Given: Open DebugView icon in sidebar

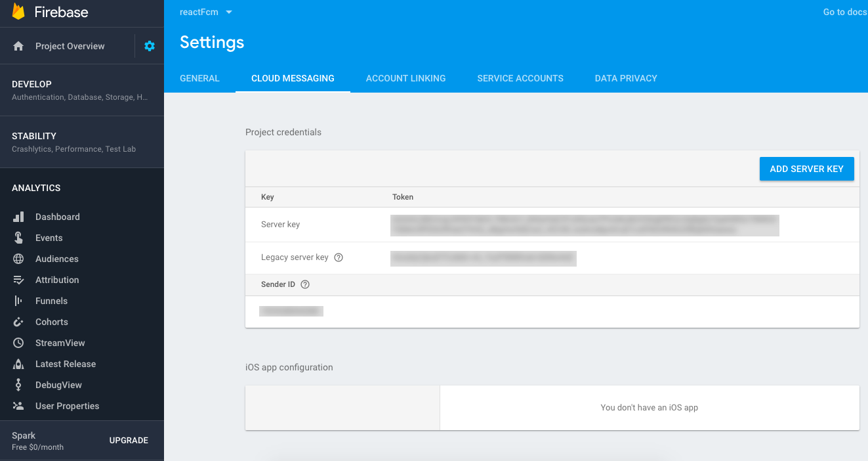Looking at the screenshot, I should (x=18, y=385).
